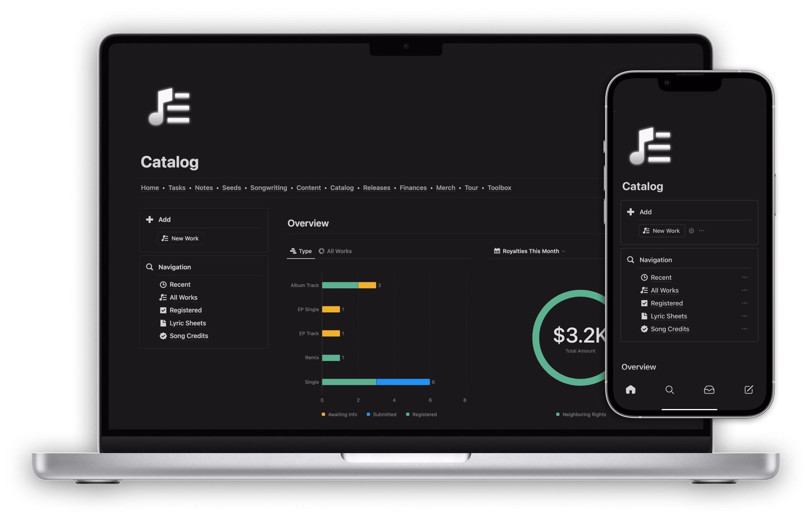Expand the Royalties This Month dropdown
812x516 pixels.
pos(530,251)
